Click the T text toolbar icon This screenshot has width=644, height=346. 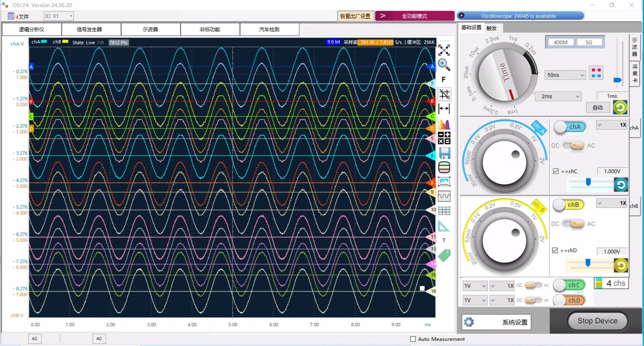[444, 240]
